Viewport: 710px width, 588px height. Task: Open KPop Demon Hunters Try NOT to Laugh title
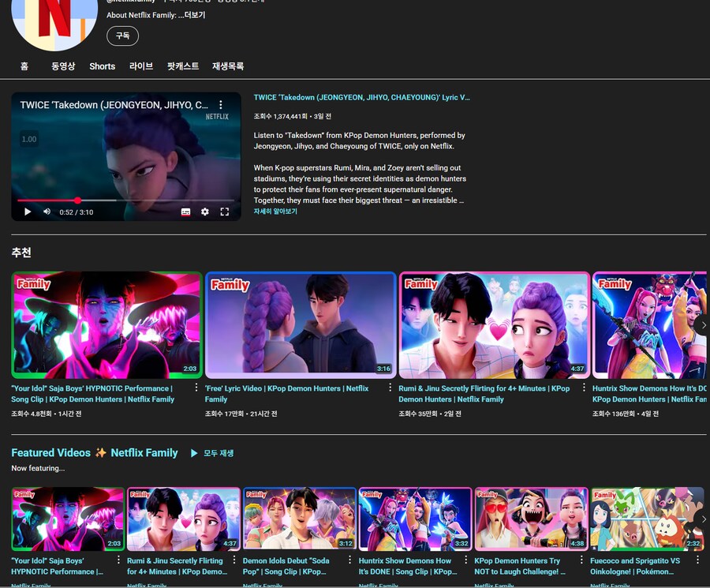pos(520,566)
